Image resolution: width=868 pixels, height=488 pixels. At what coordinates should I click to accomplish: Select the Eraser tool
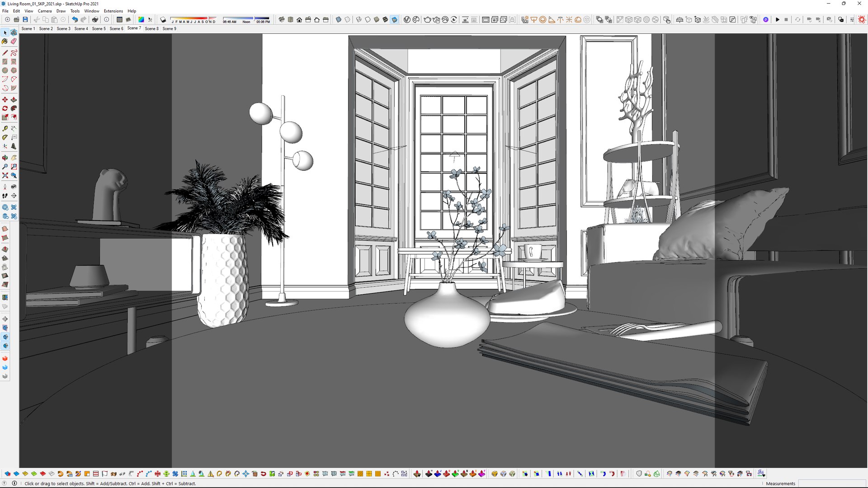coord(14,41)
